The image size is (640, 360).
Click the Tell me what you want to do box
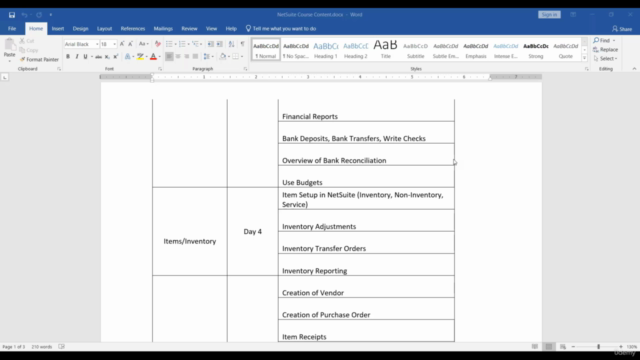281,29
